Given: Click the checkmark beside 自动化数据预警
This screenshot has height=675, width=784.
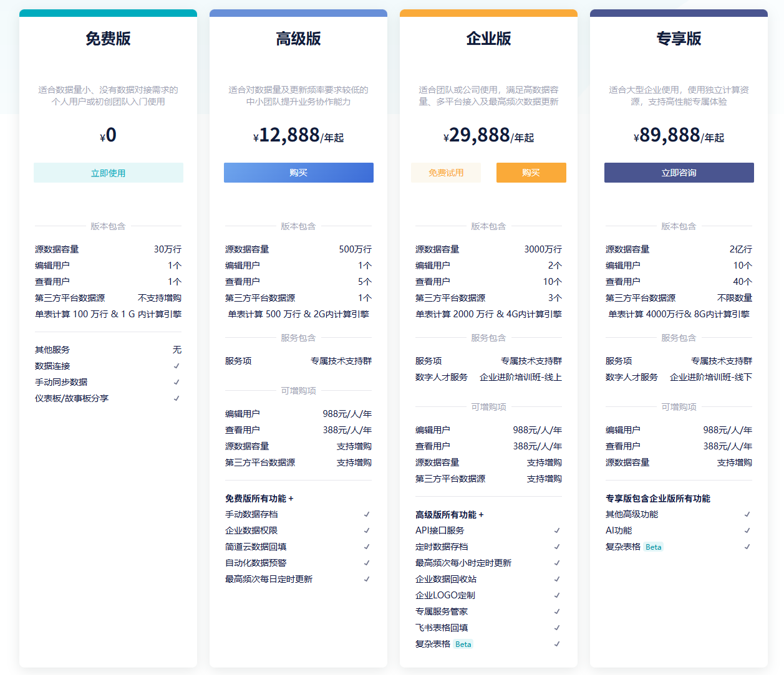Looking at the screenshot, I should [367, 563].
